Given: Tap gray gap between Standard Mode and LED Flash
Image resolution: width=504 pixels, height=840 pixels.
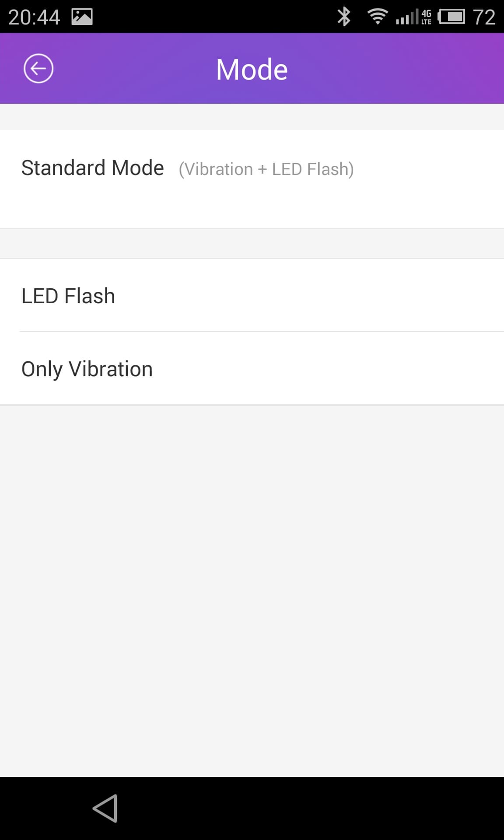Looking at the screenshot, I should pyautogui.click(x=252, y=244).
